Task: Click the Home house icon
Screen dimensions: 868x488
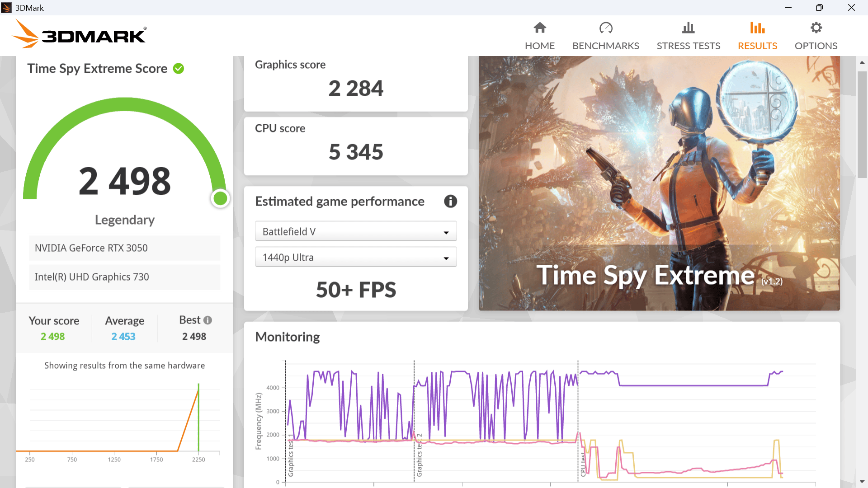Action: [x=540, y=28]
